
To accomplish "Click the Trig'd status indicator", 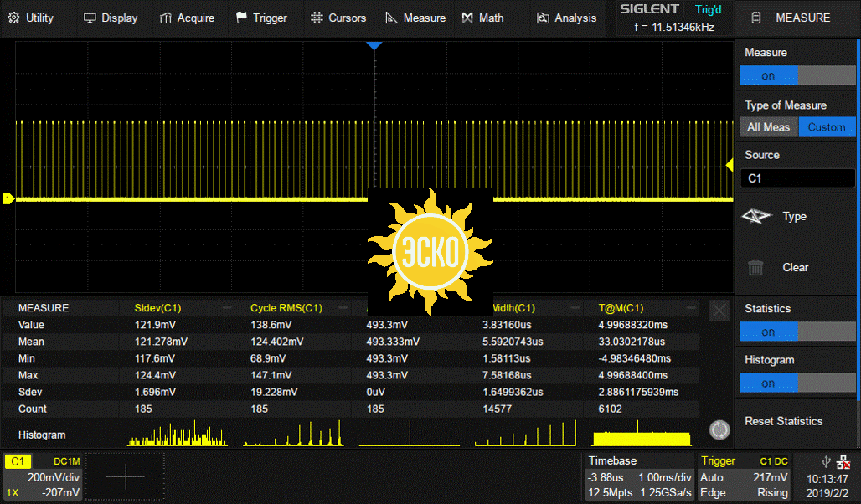I will (709, 9).
